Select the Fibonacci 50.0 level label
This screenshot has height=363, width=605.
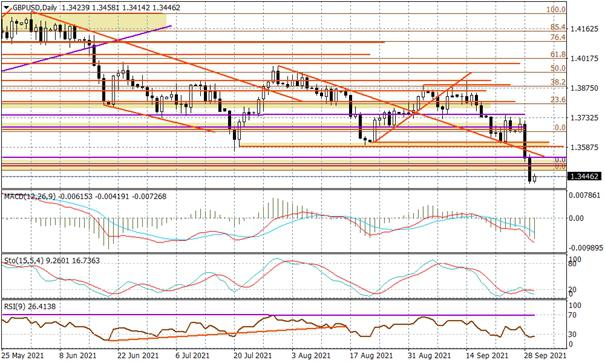click(558, 68)
